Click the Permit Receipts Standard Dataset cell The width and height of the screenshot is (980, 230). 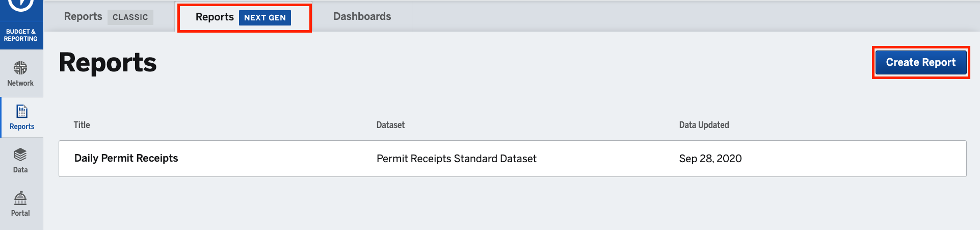456,159
